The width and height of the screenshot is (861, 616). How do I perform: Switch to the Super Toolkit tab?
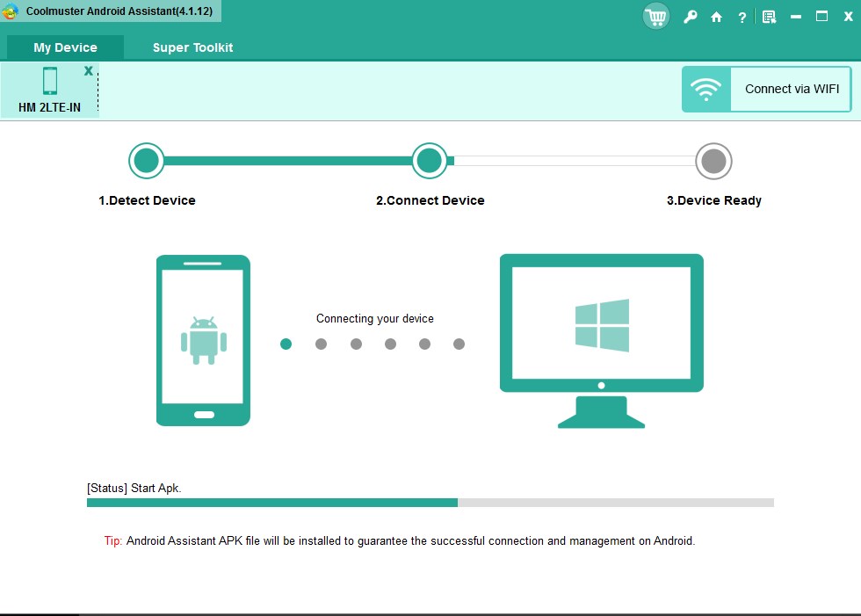tap(192, 47)
